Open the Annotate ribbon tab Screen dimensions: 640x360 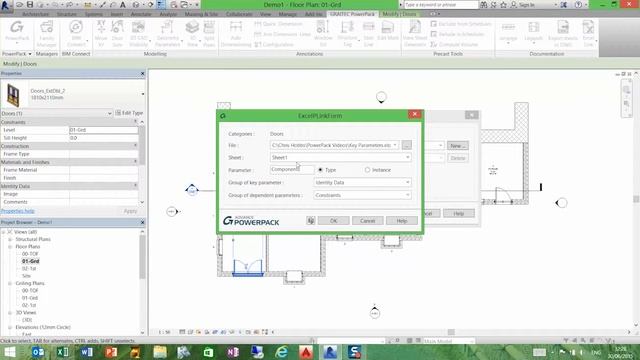tap(141, 14)
